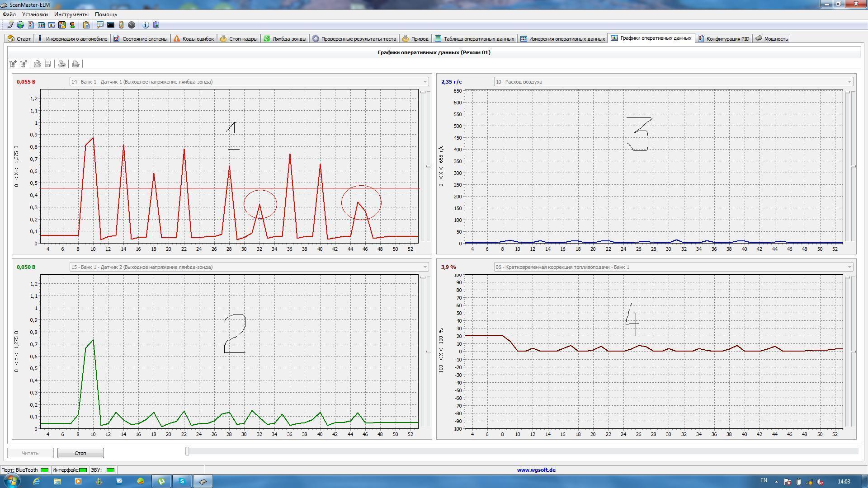The image size is (868, 488).
Task: Click the remove-chart tree icon with X
Action: pos(24,64)
